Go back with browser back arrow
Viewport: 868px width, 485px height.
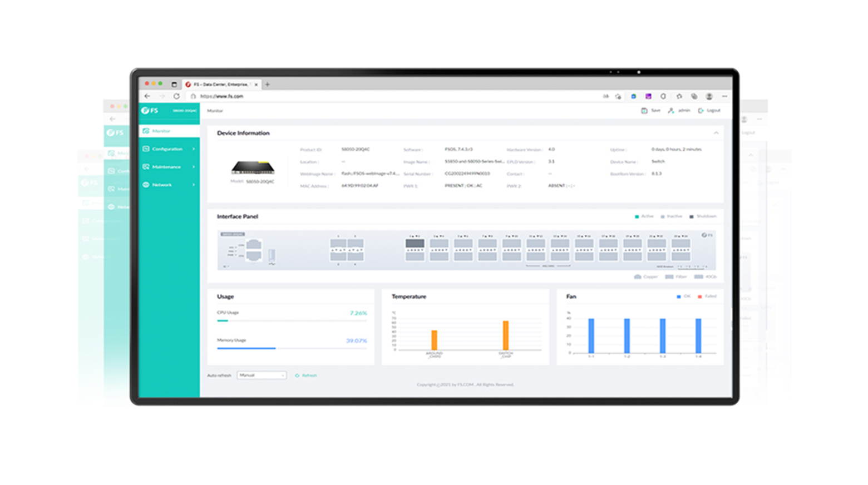147,96
